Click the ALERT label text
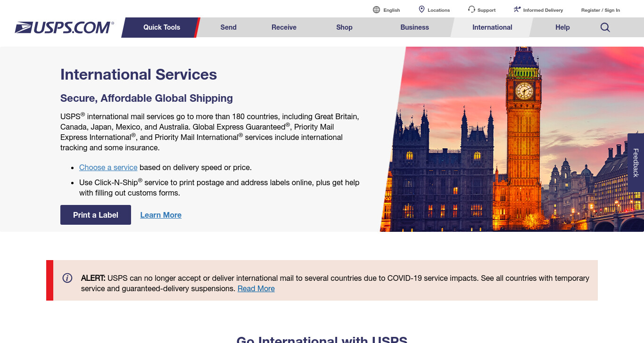 tap(93, 278)
